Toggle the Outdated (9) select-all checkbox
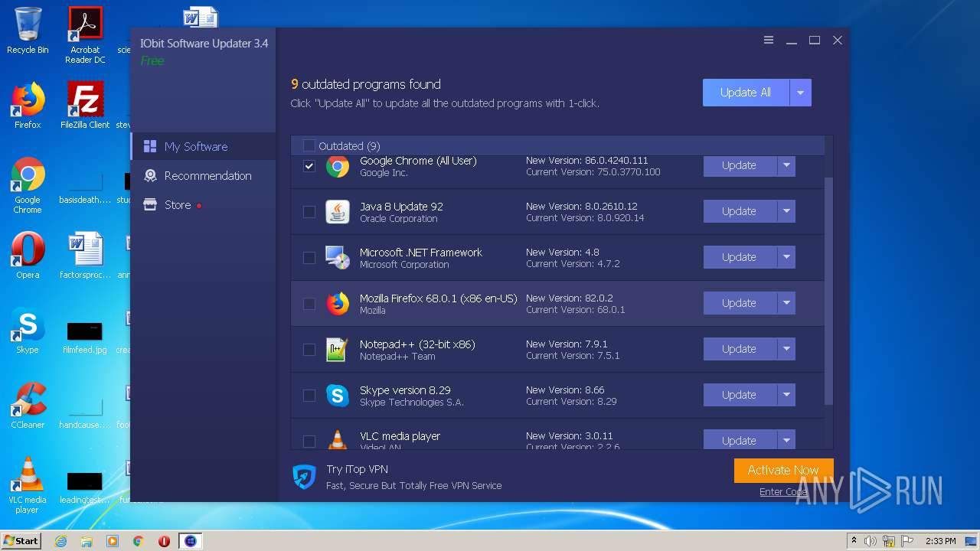 pos(309,145)
